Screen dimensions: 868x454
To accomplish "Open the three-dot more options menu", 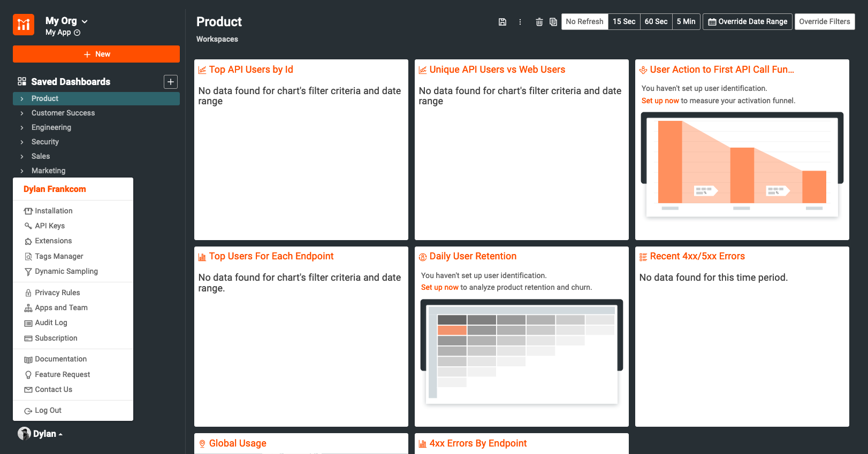I will (x=520, y=22).
